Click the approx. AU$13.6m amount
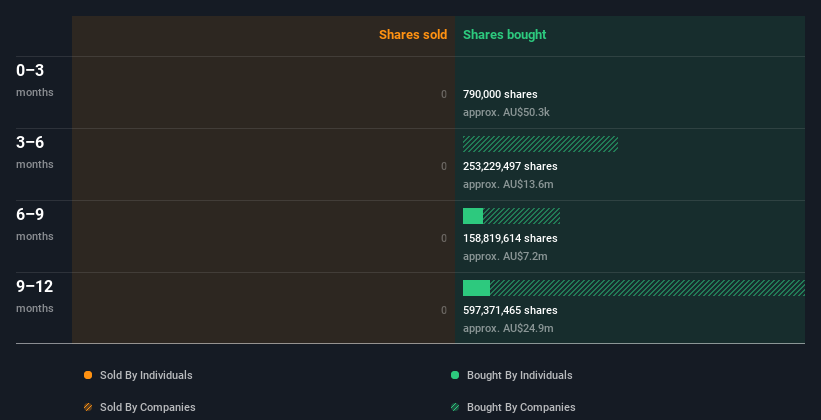The image size is (821, 420). (508, 184)
